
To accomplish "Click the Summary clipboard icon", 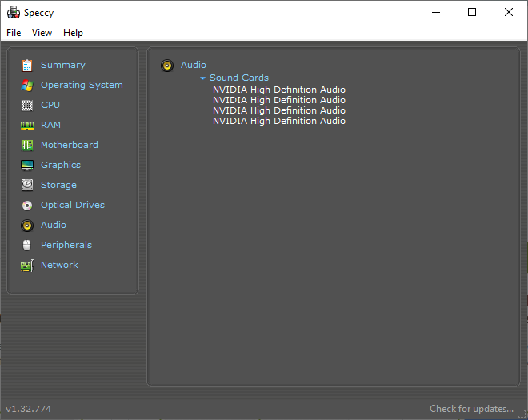I will [x=27, y=66].
